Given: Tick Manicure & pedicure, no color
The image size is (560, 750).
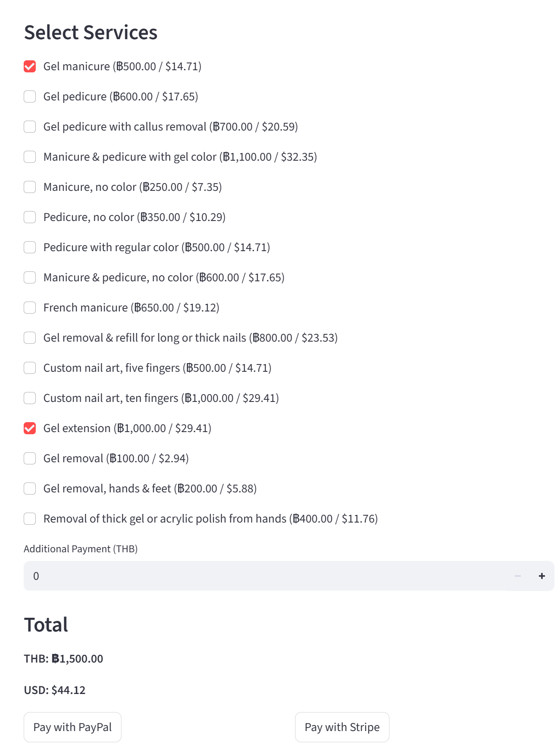Looking at the screenshot, I should click(x=30, y=277).
